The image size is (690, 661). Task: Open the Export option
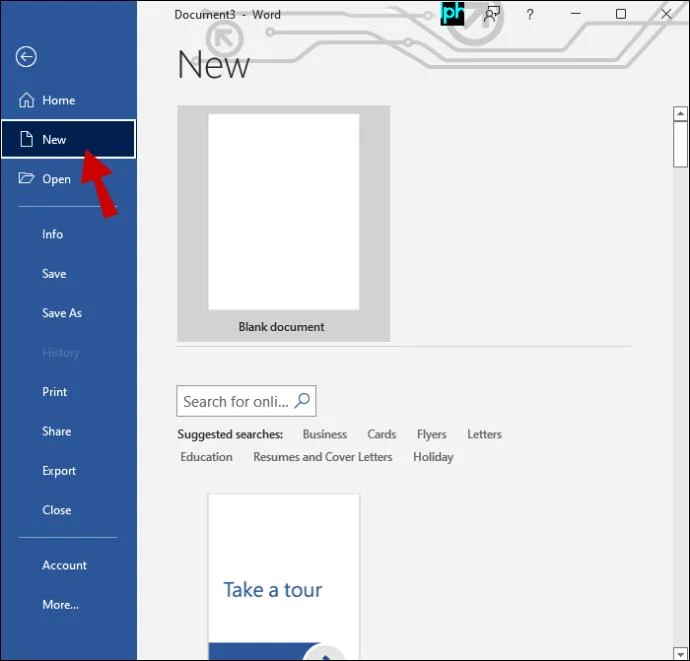click(59, 471)
